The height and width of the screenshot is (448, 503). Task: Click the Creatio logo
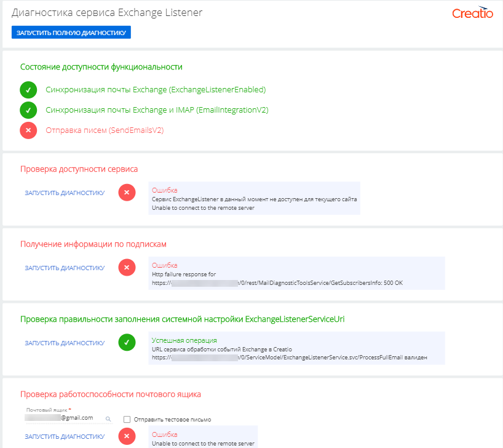pyautogui.click(x=472, y=14)
